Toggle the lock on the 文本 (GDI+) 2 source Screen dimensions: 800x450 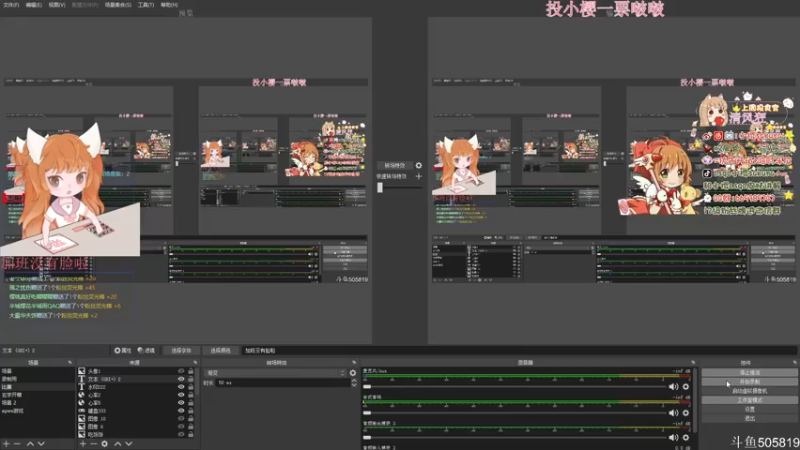pos(191,379)
